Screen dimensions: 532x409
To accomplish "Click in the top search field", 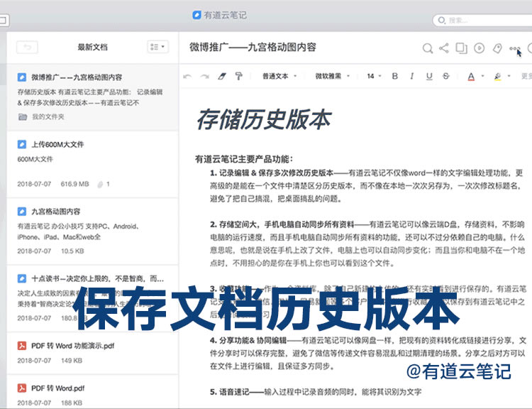I will click(484, 21).
